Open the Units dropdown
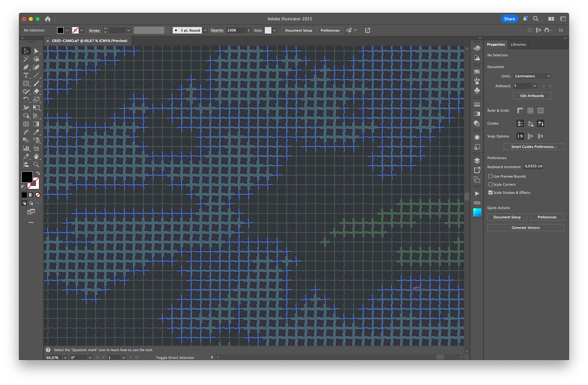Viewport: 588px width, 385px height. click(532, 76)
